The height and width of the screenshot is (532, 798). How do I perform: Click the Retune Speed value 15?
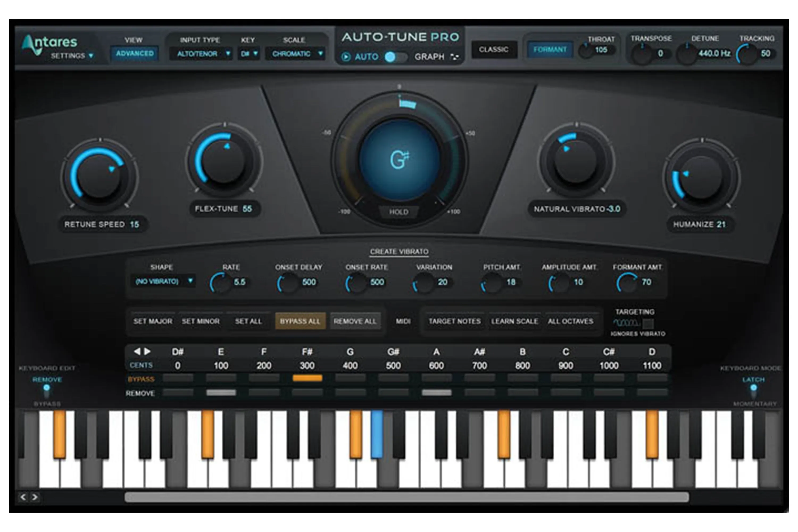tap(134, 225)
